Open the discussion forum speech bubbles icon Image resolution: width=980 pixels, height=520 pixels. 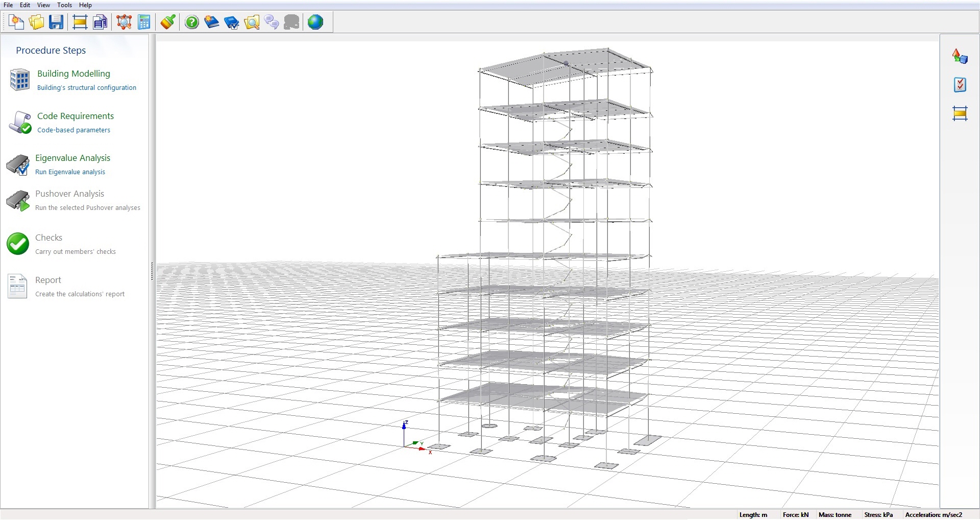(272, 22)
